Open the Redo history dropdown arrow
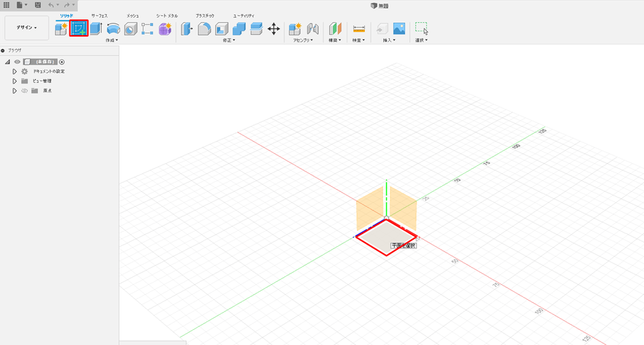Image resolution: width=644 pixels, height=345 pixels. point(74,5)
